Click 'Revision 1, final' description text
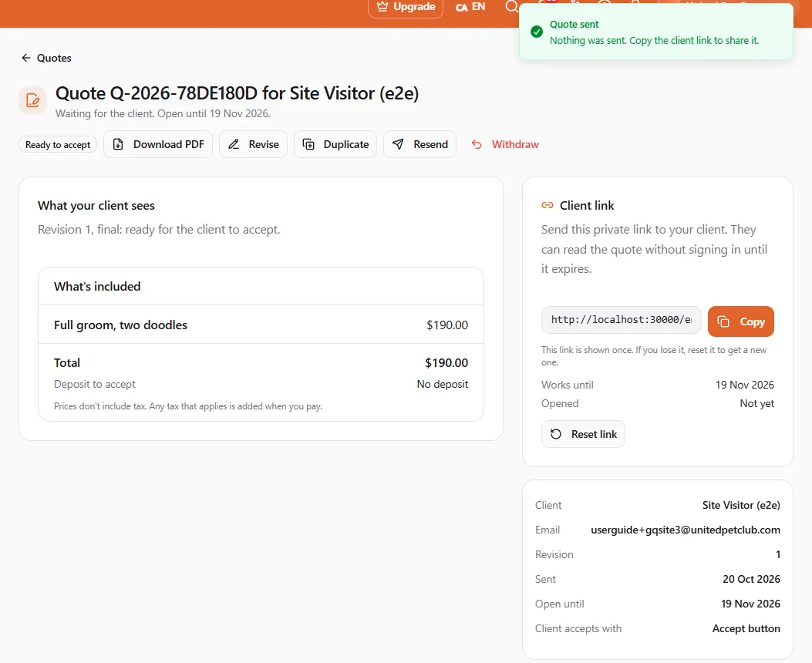Viewport: 812px width, 663px height. (x=159, y=229)
